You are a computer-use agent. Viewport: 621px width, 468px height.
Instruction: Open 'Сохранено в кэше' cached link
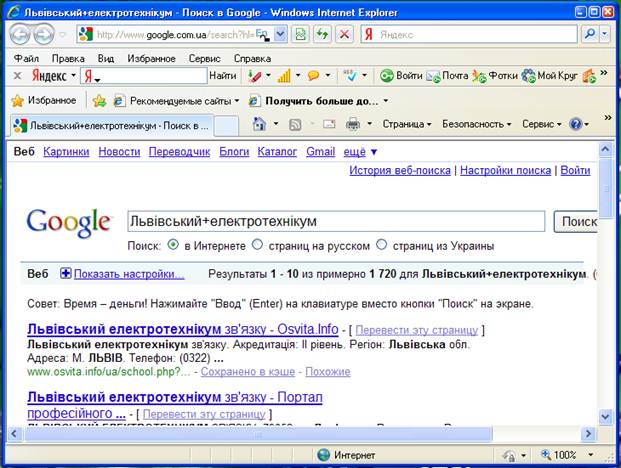click(x=248, y=372)
